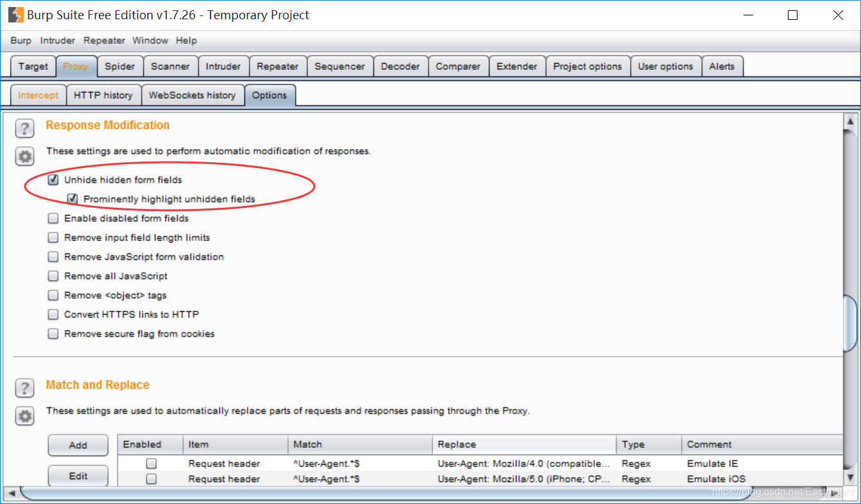The image size is (861, 504).
Task: Enable the Emulate iOS match rule
Action: point(151,478)
